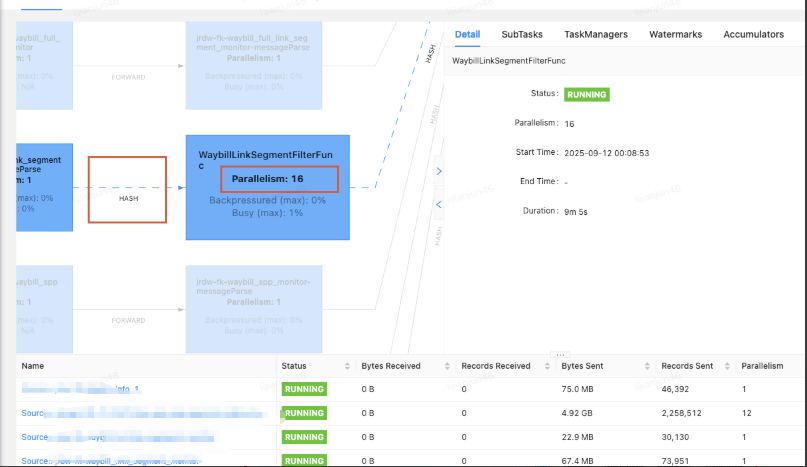Sort by Records Received sort arrows

click(547, 366)
